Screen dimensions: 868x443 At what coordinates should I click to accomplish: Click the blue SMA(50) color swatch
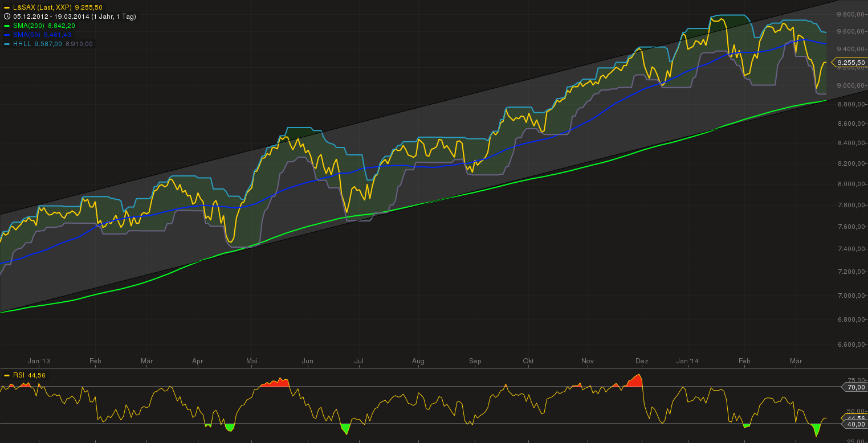(x=6, y=34)
